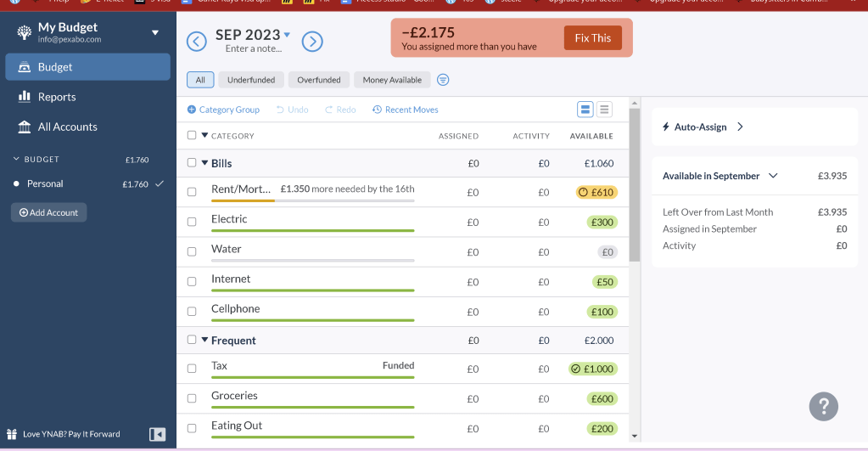Click the Water grey progress bar
Image resolution: width=868 pixels, height=451 pixels.
(313, 261)
